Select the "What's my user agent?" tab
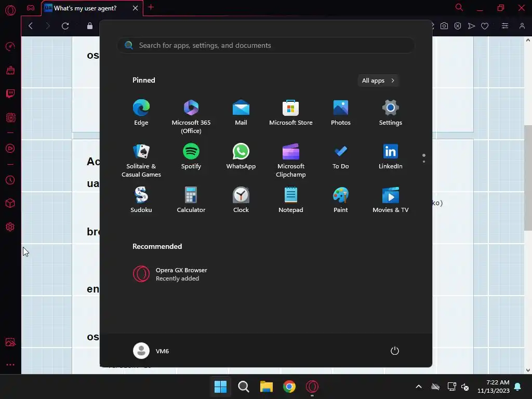 tap(86, 8)
